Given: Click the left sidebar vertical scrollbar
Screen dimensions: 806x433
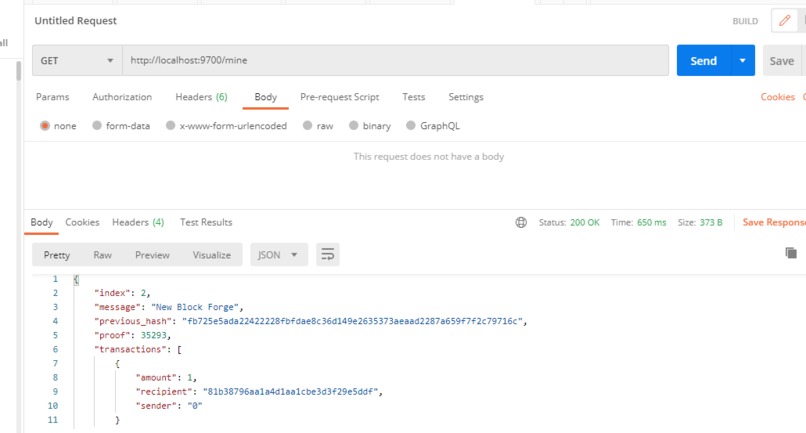Looking at the screenshot, I should (x=19, y=71).
